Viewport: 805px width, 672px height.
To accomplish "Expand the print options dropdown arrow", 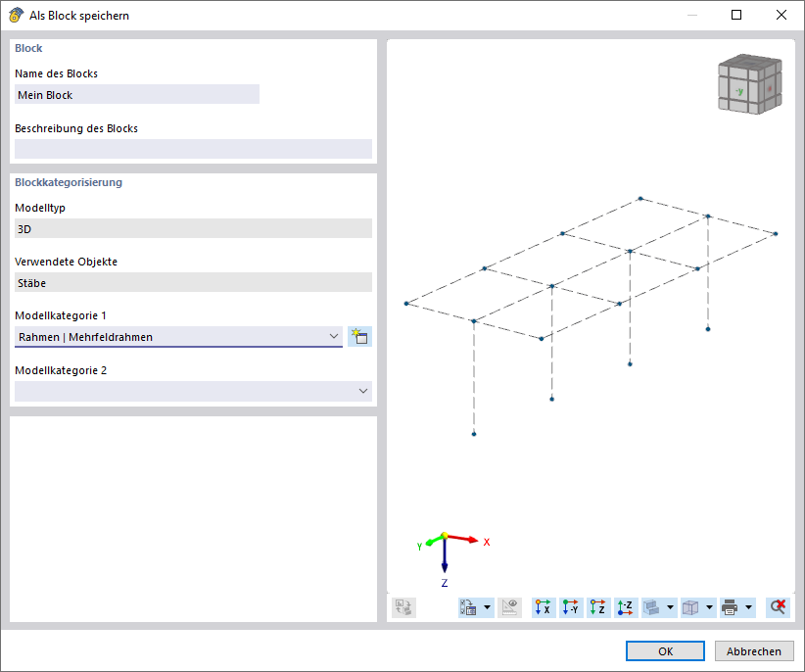I will [x=748, y=607].
